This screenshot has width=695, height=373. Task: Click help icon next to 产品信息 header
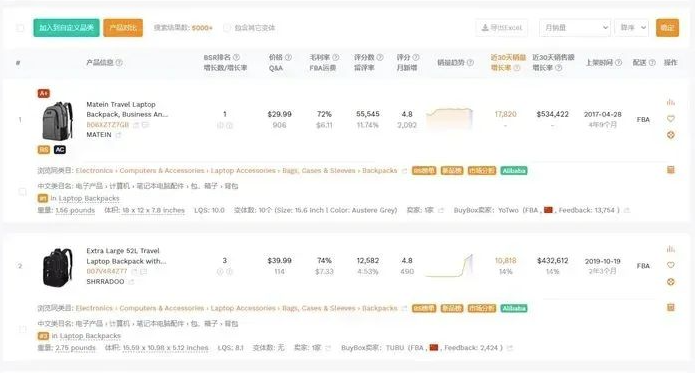119,63
